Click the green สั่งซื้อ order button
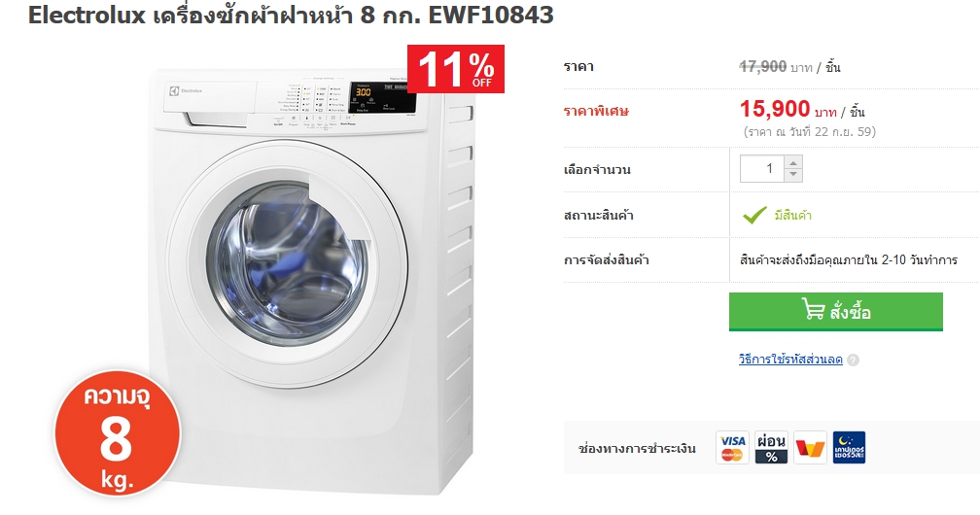 pyautogui.click(x=836, y=311)
